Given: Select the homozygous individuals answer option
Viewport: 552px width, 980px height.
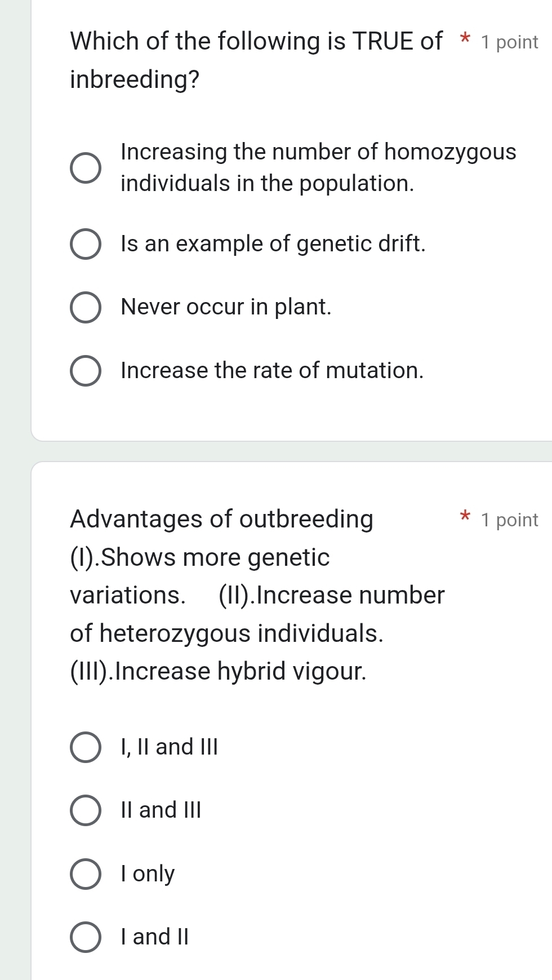Looking at the screenshot, I should pos(86,167).
